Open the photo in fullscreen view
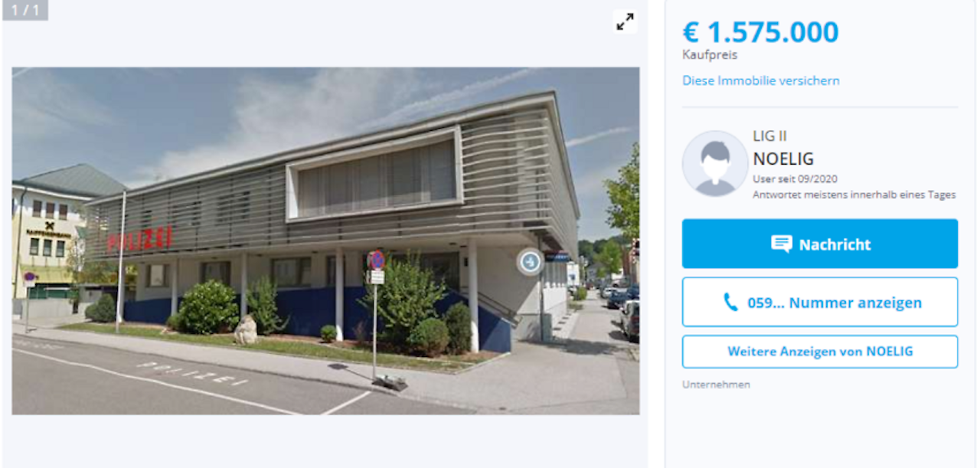Image resolution: width=980 pixels, height=468 pixels. point(626,21)
